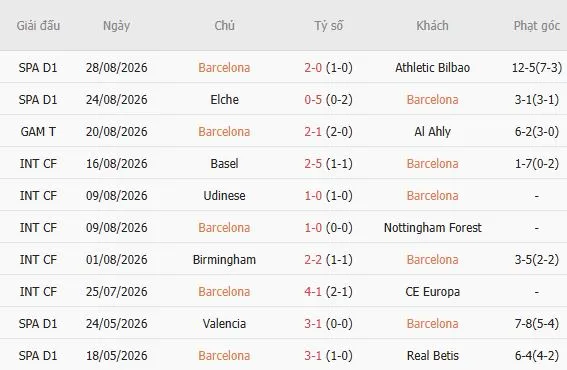Click the Elche team name

[x=224, y=99]
